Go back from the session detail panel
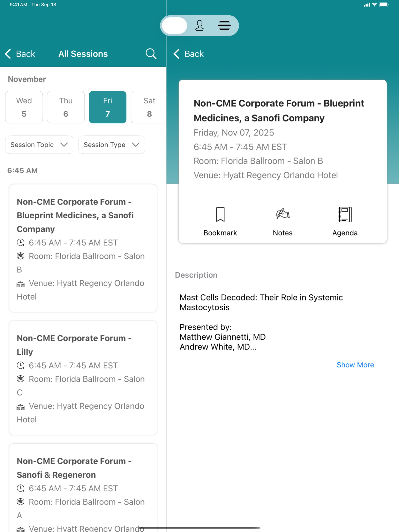The image size is (399, 532). pyautogui.click(x=189, y=54)
